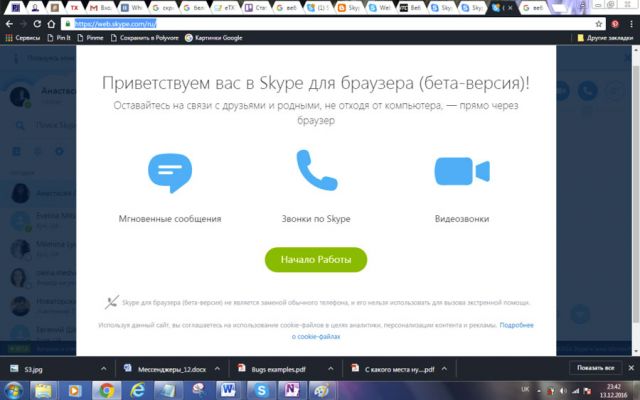This screenshot has width=640, height=400.
Task: Click the UK language indicator in the tray
Action: click(x=525, y=389)
